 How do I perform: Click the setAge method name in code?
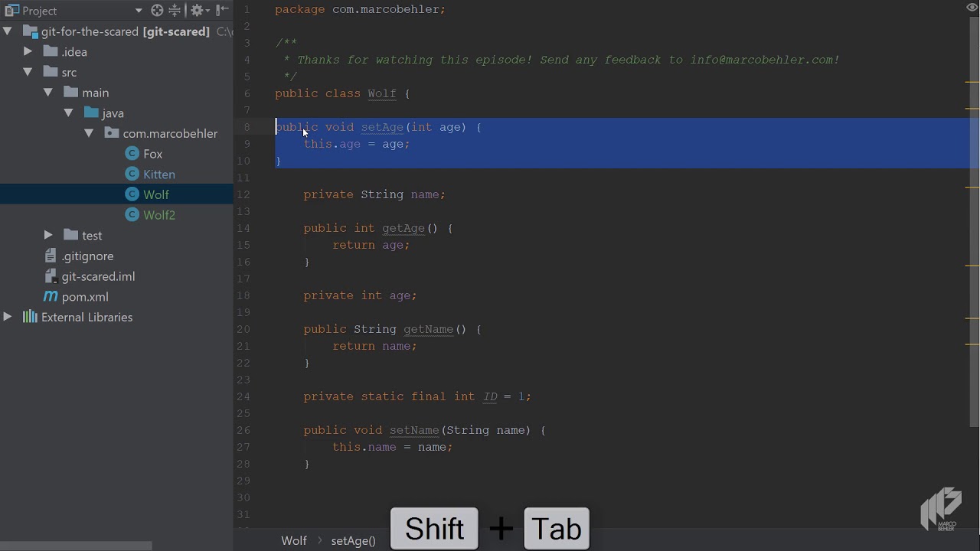point(382,127)
